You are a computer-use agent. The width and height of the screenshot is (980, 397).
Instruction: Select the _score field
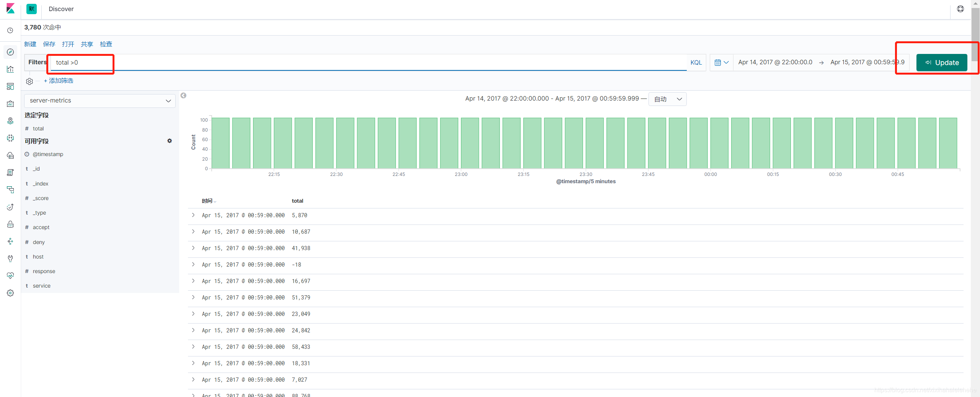coord(41,198)
